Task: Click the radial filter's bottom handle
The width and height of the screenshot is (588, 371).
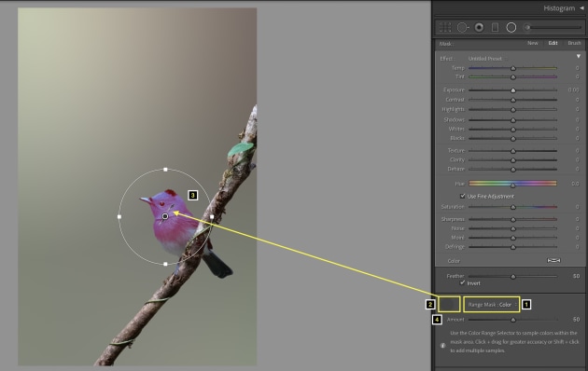Action: (166, 264)
